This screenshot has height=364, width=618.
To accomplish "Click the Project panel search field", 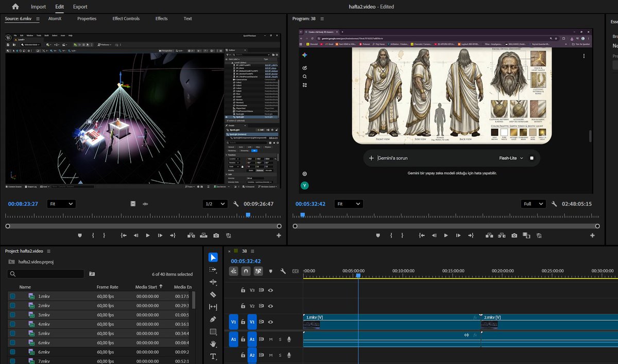I will pyautogui.click(x=46, y=274).
